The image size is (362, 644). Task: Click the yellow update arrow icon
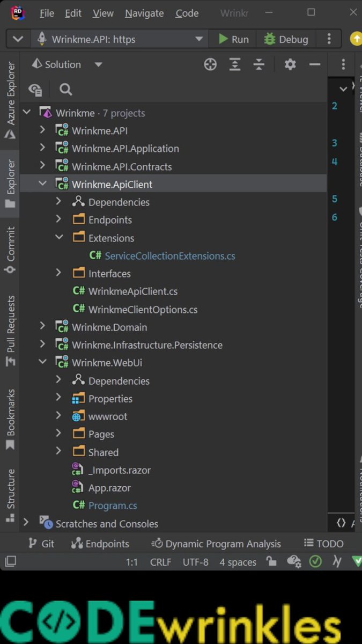(356, 39)
